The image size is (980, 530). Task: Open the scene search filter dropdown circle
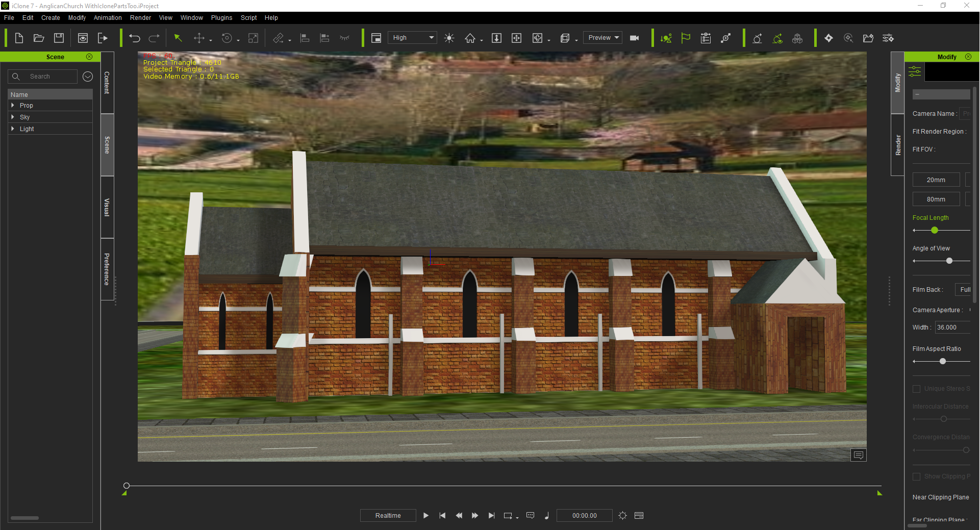88,77
